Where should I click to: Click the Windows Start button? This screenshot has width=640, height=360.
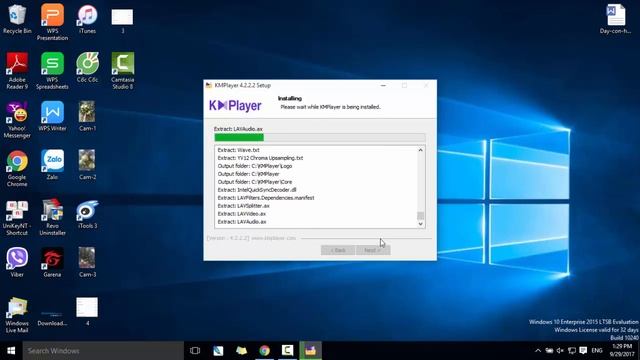click(x=11, y=351)
